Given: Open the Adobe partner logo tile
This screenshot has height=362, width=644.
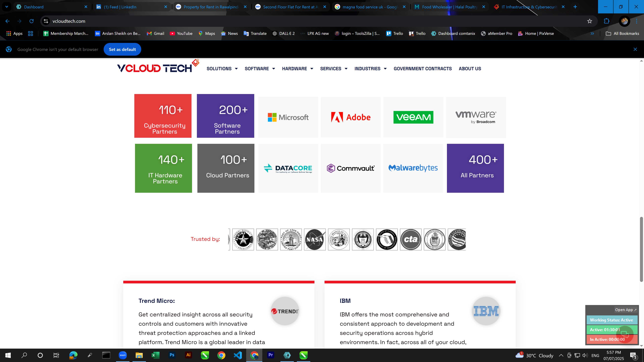Looking at the screenshot, I should pos(351,117).
